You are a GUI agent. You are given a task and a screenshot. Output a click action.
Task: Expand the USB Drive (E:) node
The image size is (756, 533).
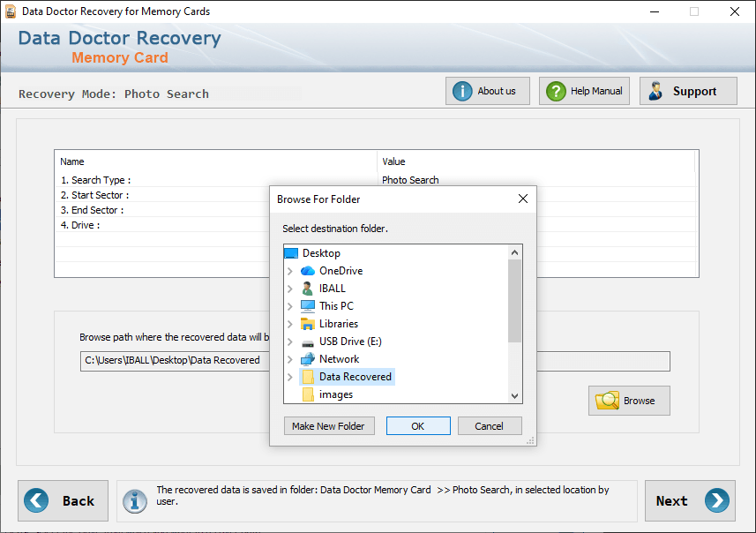pos(289,342)
